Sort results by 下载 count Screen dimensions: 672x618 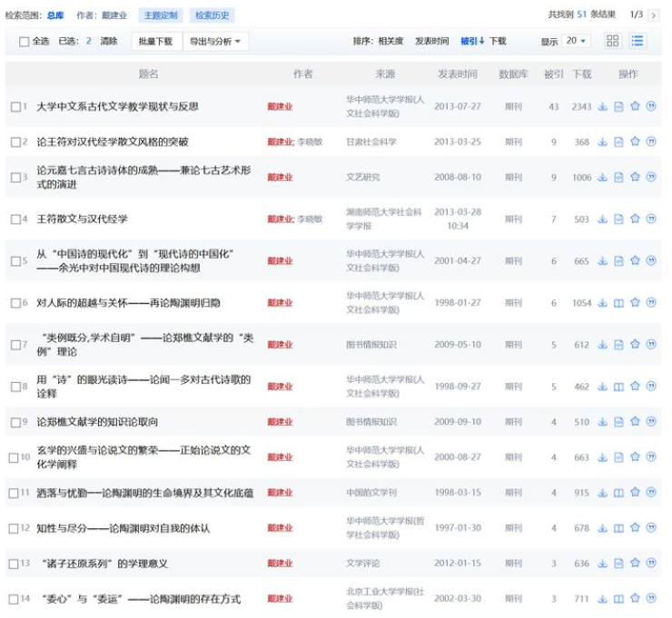click(x=498, y=41)
